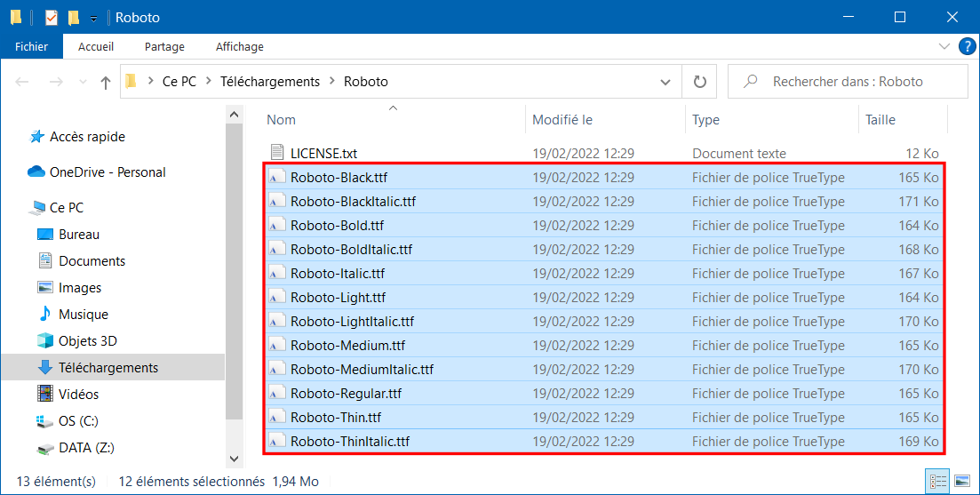
Task: Go up one folder level arrow
Action: coord(106,82)
